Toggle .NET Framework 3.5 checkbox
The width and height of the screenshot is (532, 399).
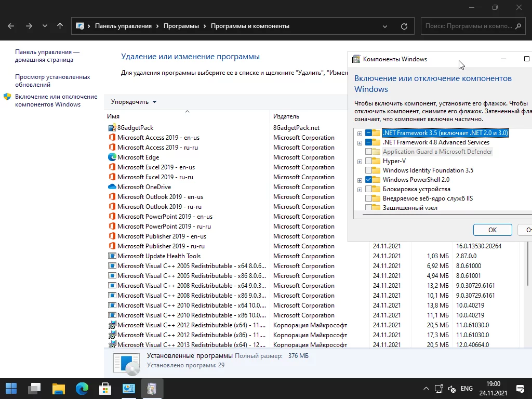click(368, 133)
